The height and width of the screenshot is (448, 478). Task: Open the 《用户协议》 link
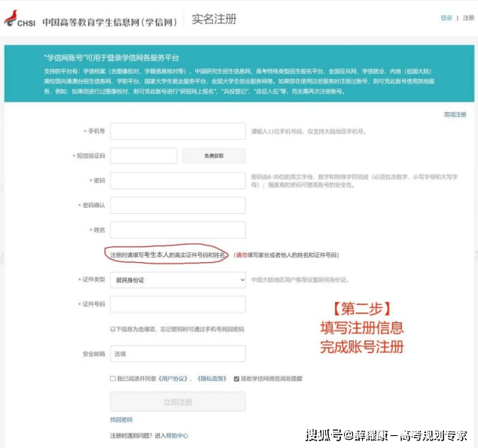pos(173,379)
